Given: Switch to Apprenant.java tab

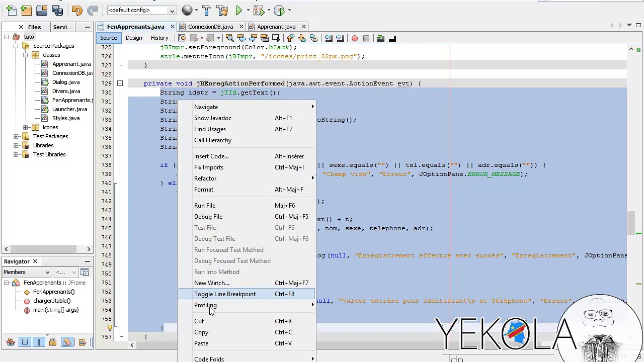Looking at the screenshot, I should pos(276,27).
